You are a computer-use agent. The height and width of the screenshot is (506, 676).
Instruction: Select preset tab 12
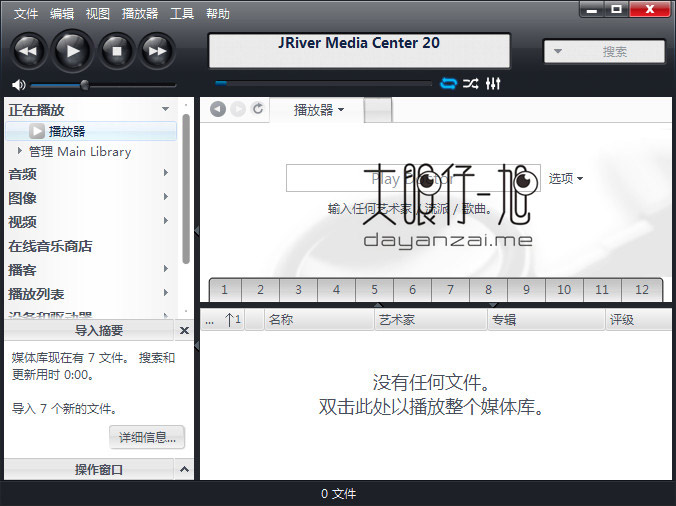tap(642, 290)
